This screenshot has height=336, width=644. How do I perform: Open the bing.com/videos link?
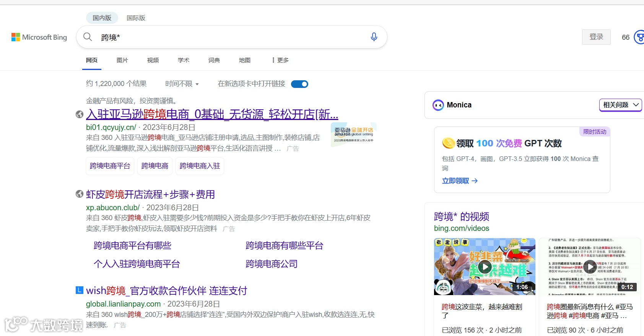pos(462,228)
